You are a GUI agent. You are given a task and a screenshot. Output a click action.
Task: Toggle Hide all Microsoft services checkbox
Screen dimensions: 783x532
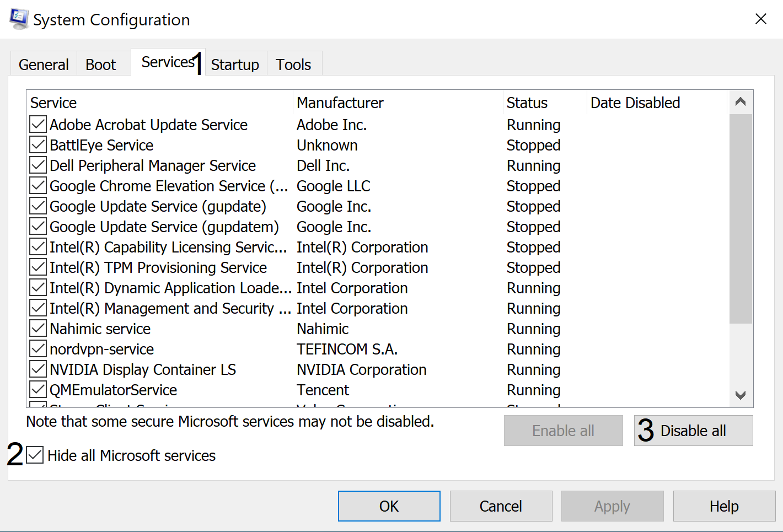[x=35, y=455]
